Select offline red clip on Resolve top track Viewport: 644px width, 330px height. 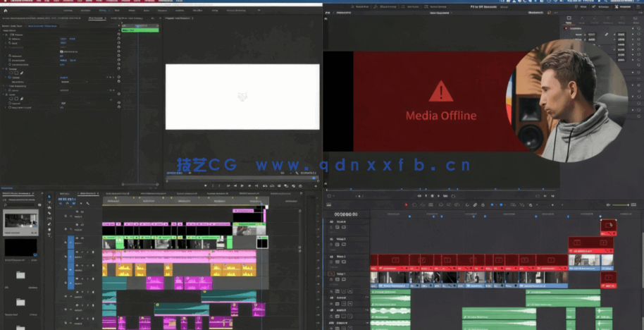609,228
